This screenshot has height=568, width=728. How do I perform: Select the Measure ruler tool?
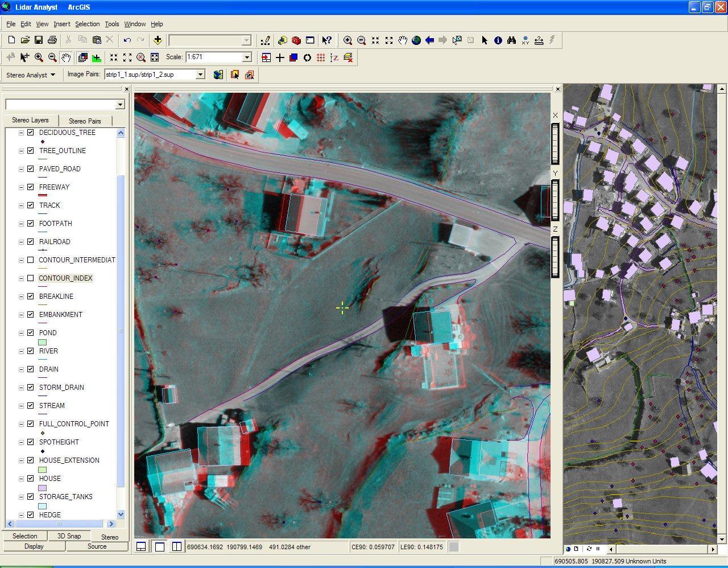[x=539, y=40]
